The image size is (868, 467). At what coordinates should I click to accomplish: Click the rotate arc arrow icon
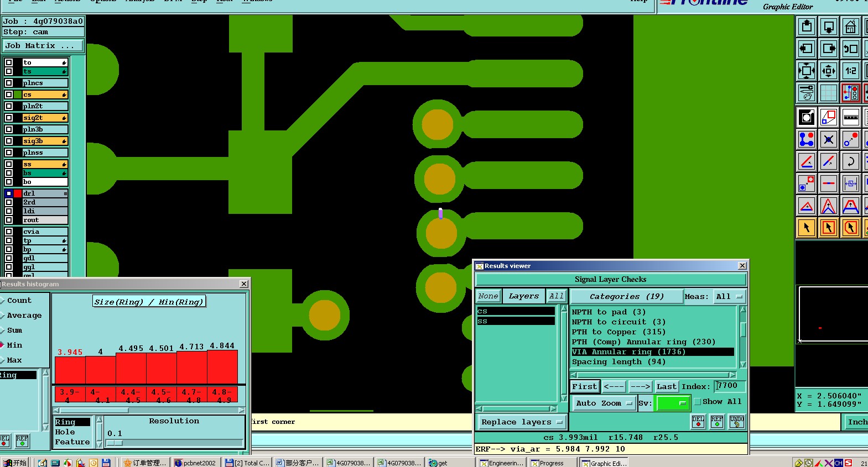[x=851, y=162]
